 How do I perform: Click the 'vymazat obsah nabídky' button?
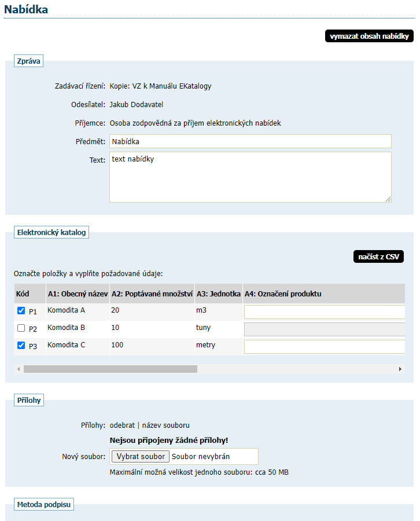tap(370, 36)
